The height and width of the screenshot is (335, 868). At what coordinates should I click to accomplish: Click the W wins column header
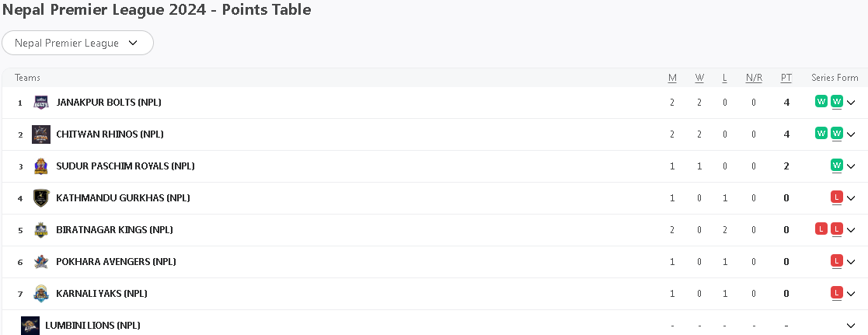click(x=699, y=78)
